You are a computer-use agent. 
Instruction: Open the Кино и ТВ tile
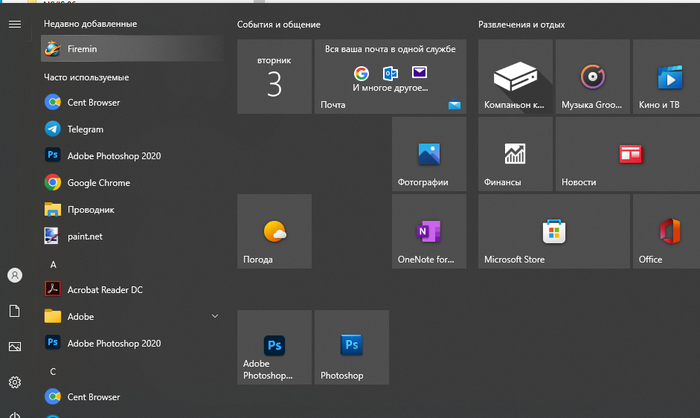click(667, 76)
